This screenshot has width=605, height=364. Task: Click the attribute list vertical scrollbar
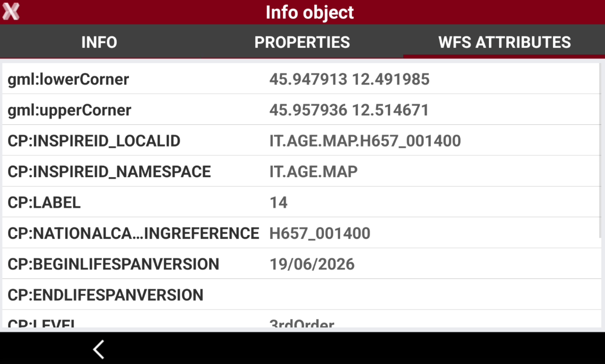(x=600, y=151)
